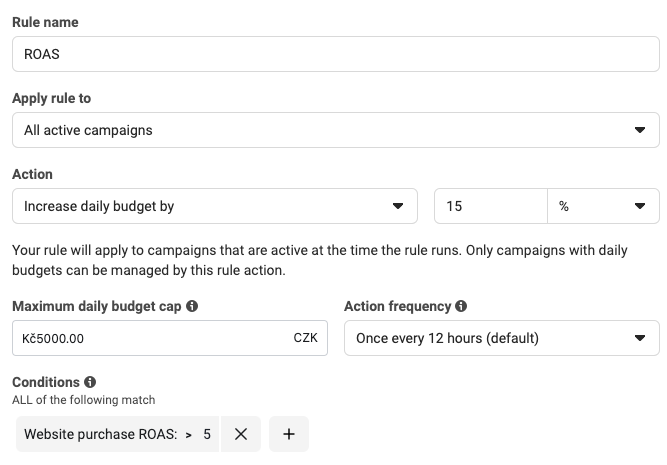Image resolution: width=667 pixels, height=465 pixels.
Task: Click the Action frequency info icon
Action: click(461, 307)
